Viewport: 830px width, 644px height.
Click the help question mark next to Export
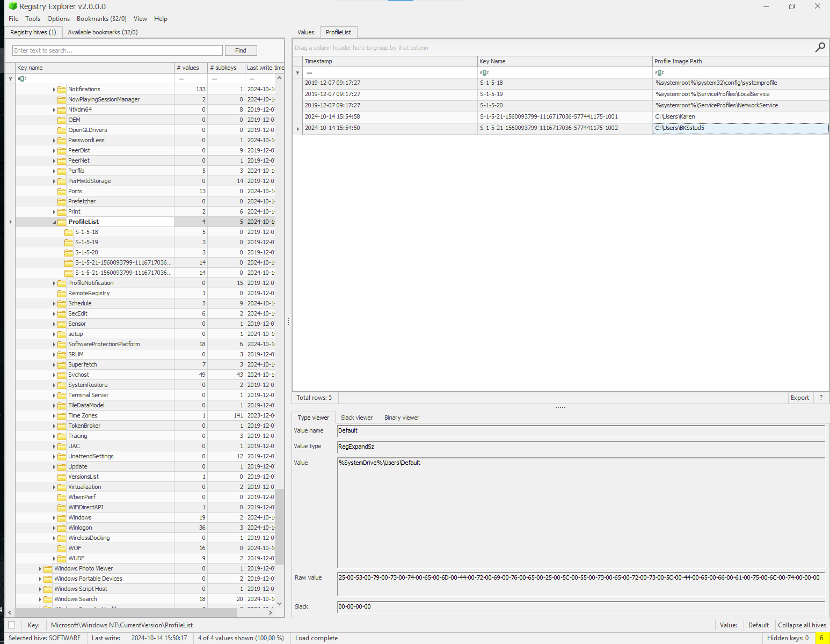tap(821, 398)
